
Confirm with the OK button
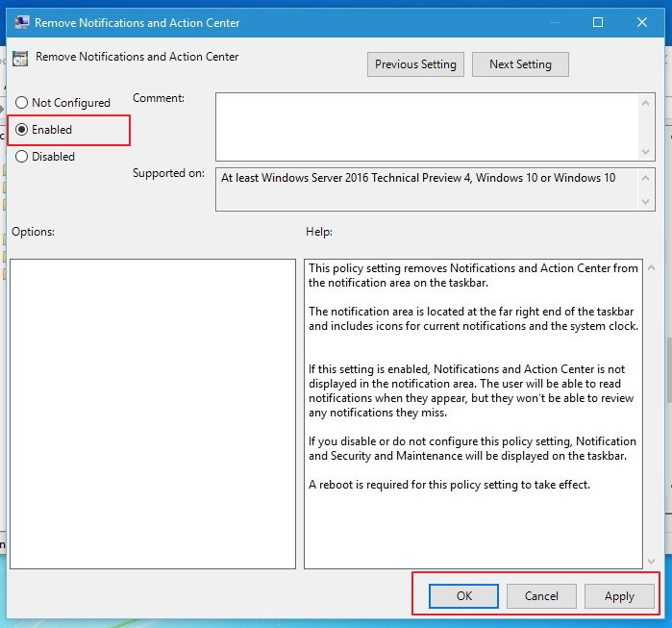[463, 596]
